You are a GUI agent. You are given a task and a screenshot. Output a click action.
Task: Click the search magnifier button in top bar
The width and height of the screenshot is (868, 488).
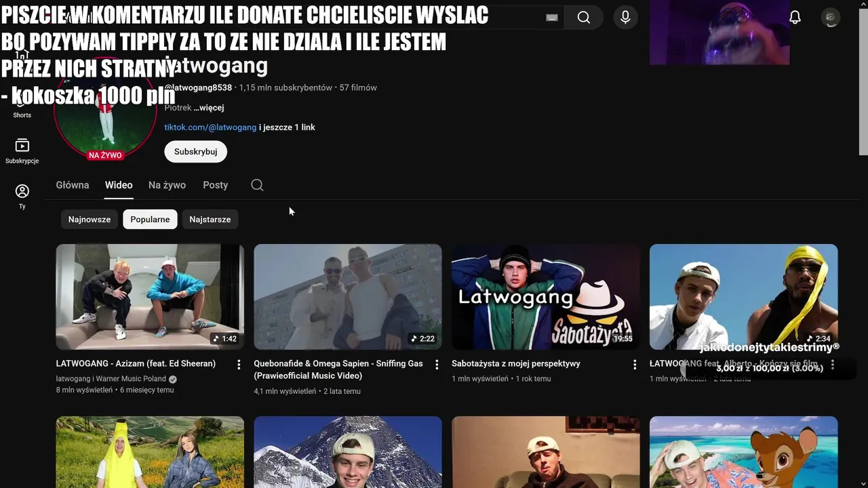pos(584,18)
